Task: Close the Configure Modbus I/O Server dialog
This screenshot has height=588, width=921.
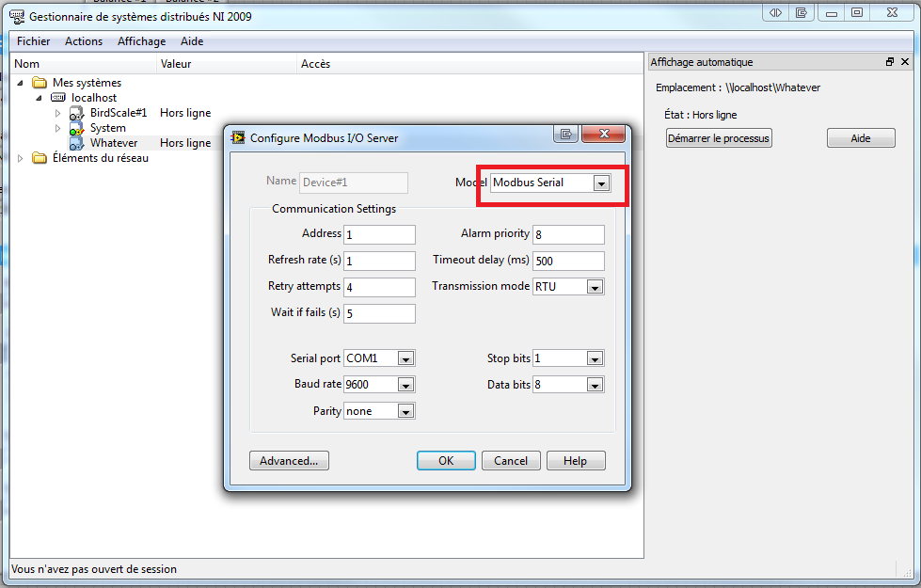Action: pyautogui.click(x=603, y=134)
